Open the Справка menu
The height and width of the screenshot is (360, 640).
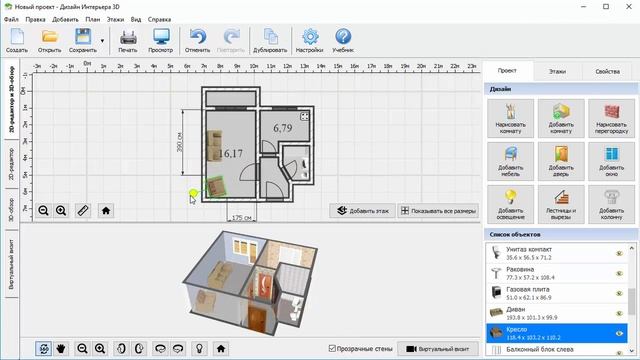[x=159, y=19]
